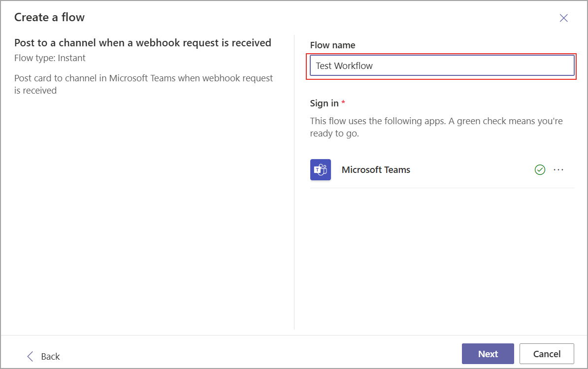Click the required asterisk next to Sign in
The height and width of the screenshot is (369, 588).
(343, 102)
